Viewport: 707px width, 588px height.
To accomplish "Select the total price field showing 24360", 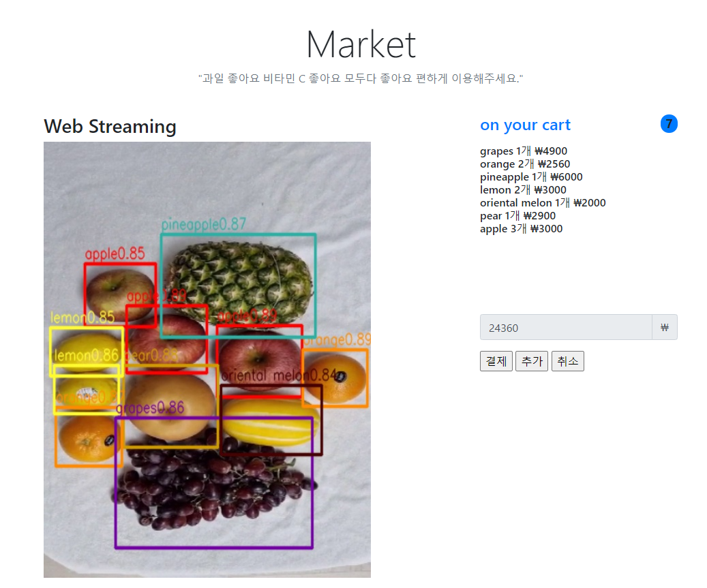I will 566,327.
